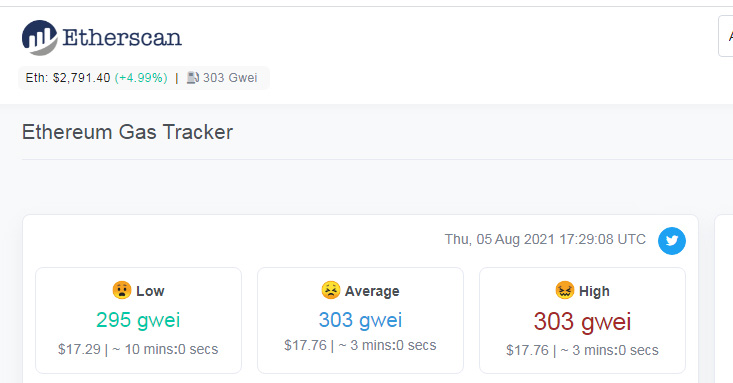Select the Low gas price card
This screenshot has width=733, height=383.
pos(138,320)
